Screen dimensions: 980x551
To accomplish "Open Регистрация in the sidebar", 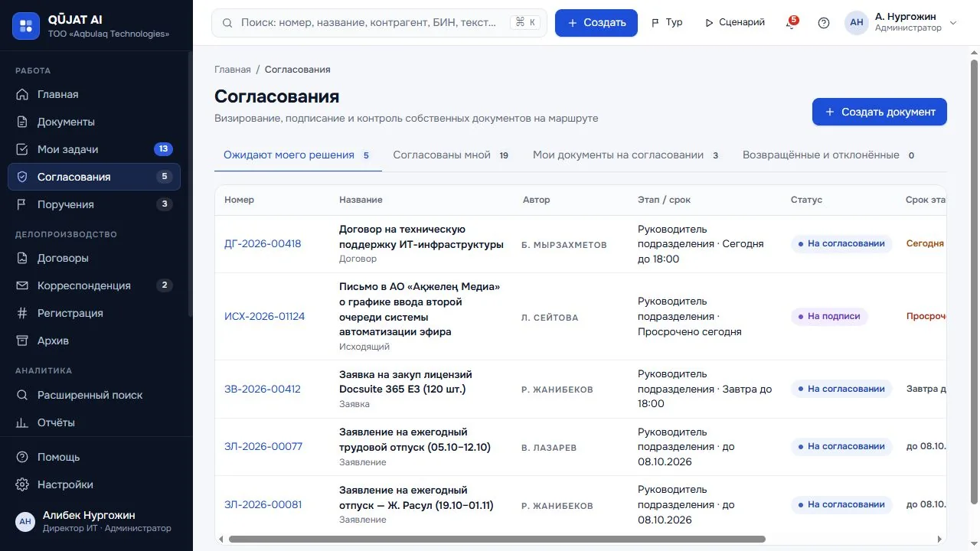I will [x=94, y=313].
